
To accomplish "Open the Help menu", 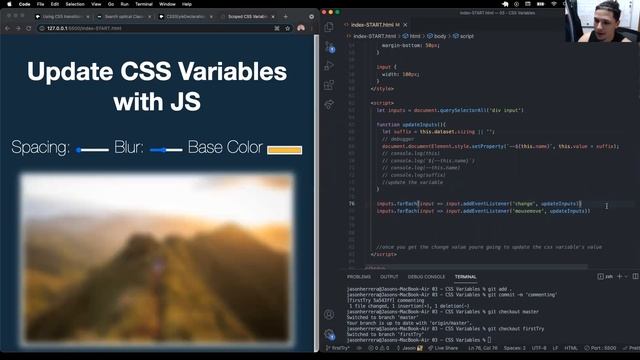I will pos(187,4).
